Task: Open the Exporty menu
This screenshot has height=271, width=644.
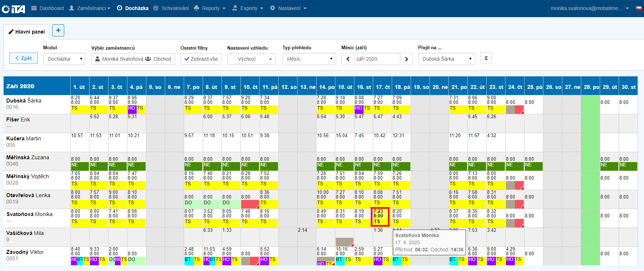Action: [248, 8]
